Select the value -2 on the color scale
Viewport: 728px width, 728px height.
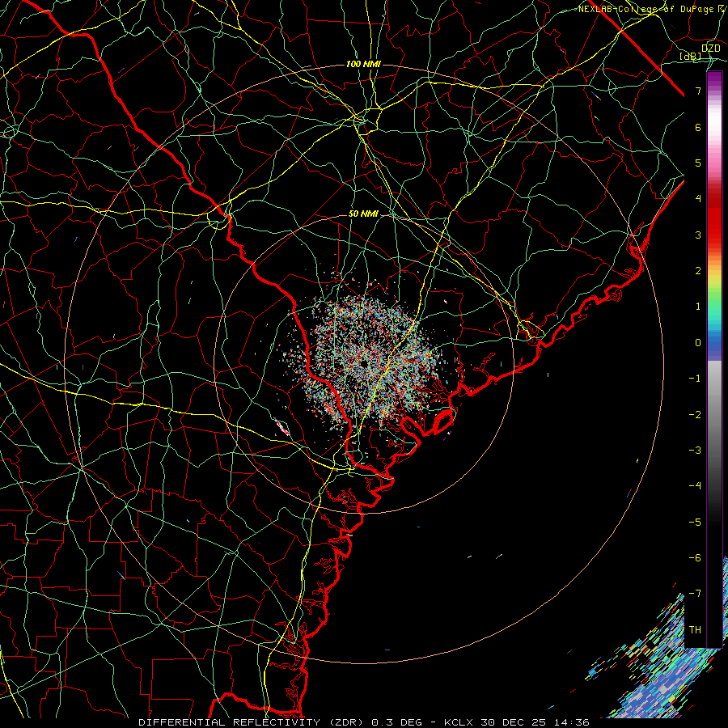tap(695, 415)
